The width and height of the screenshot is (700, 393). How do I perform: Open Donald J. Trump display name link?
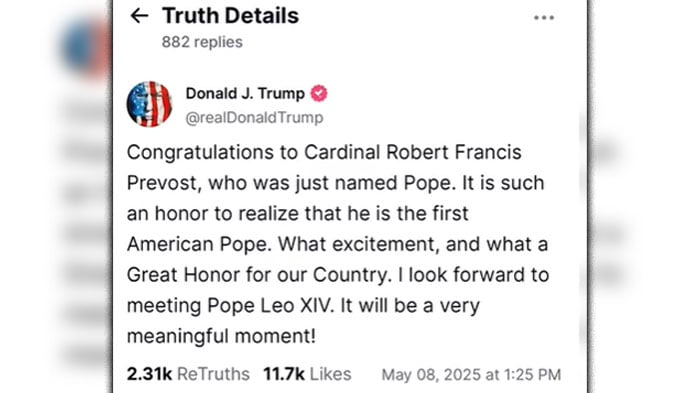click(245, 93)
